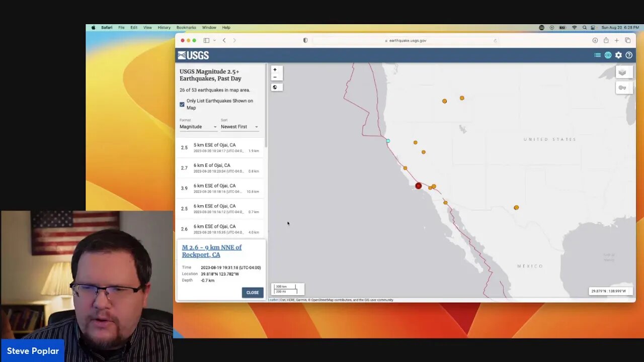Click orange marker in southern Texas area
The width and height of the screenshot is (644, 362).
pos(516,208)
